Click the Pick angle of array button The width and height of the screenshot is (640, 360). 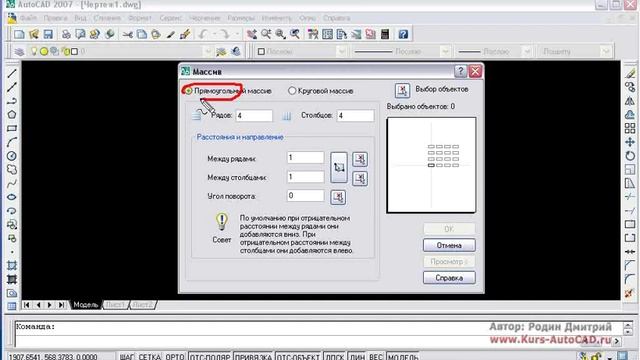(x=338, y=197)
